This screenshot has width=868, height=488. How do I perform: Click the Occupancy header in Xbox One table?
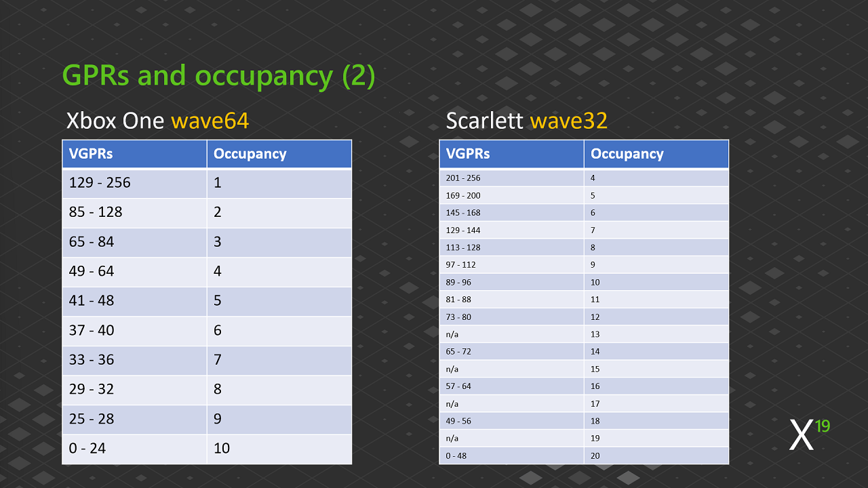point(279,154)
